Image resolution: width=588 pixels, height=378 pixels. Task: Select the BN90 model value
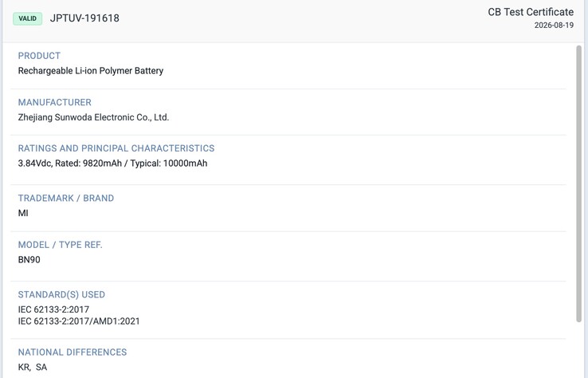coord(29,260)
